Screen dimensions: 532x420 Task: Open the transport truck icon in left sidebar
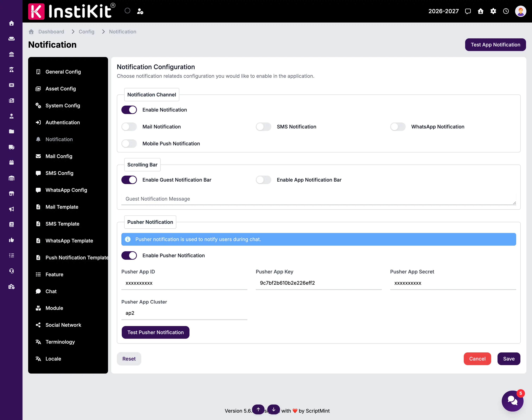point(11,147)
